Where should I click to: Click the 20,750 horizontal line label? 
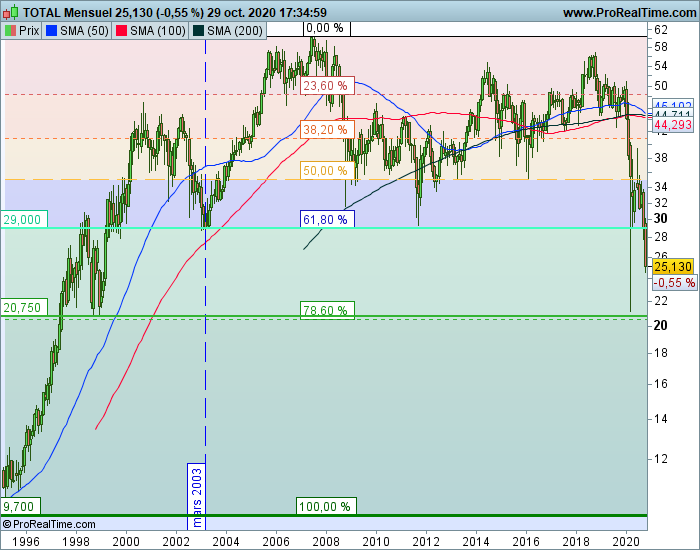[24, 308]
